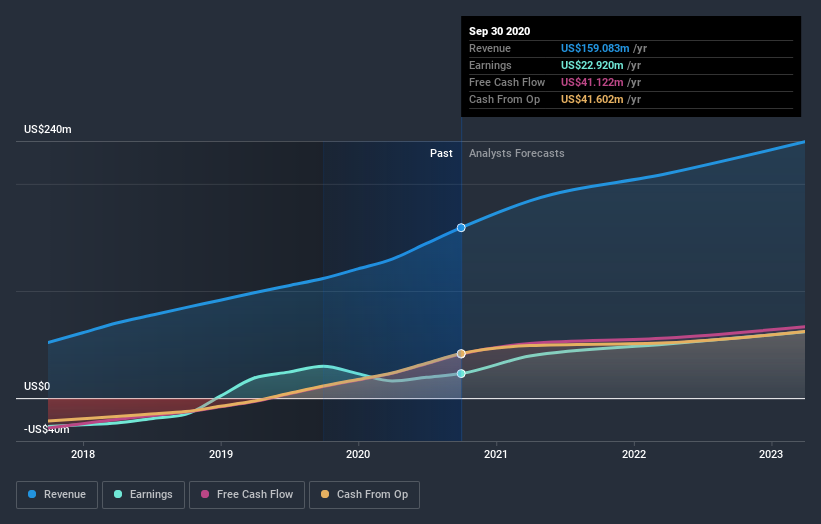Click the US$22.920m earnings value

click(x=592, y=65)
